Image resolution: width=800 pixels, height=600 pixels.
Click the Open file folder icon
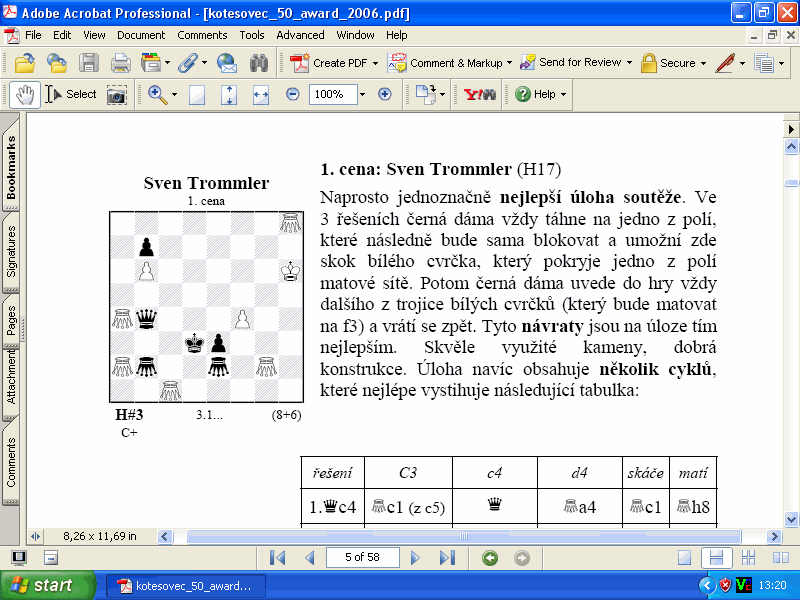click(24, 63)
